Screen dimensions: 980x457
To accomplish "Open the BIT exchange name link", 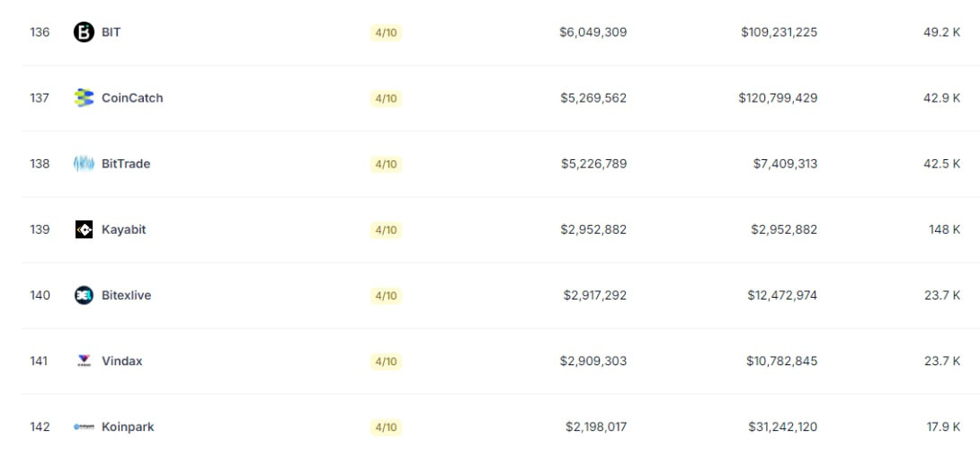I will pyautogui.click(x=111, y=31).
